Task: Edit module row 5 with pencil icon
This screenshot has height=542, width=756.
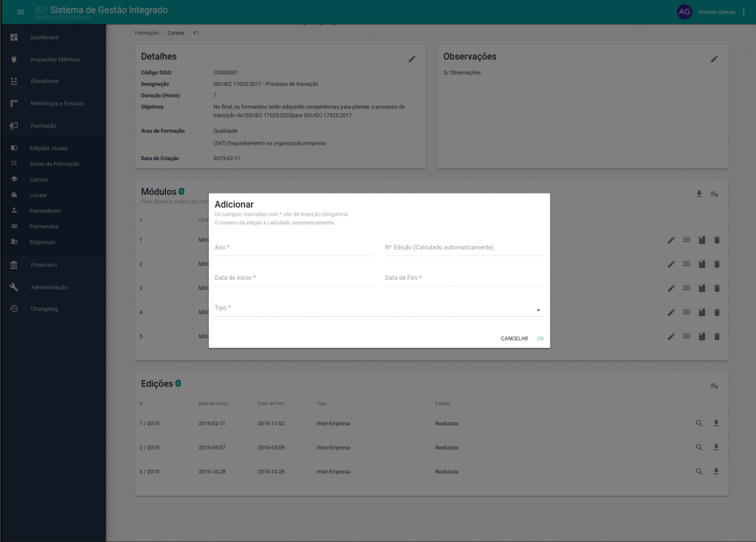Action: (x=671, y=337)
